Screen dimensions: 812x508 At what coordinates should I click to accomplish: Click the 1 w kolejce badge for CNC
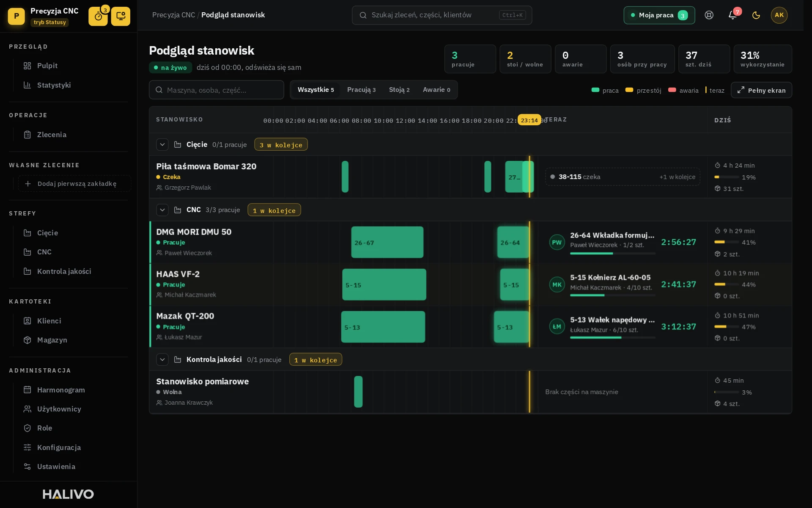[274, 210]
